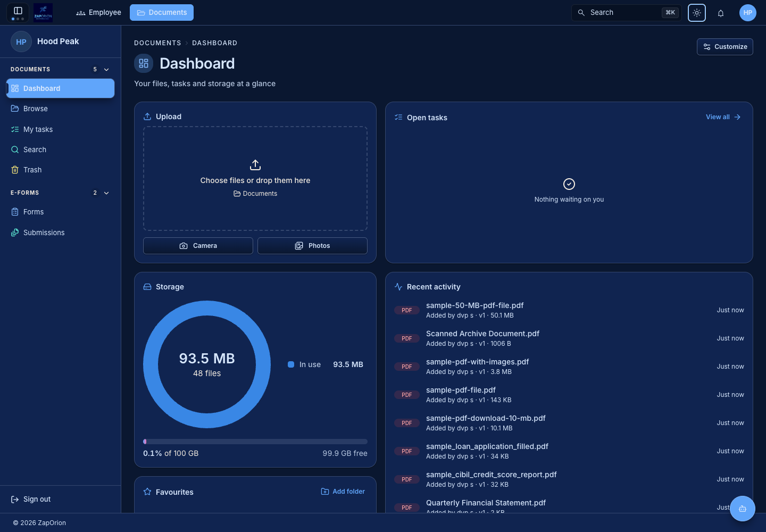The width and height of the screenshot is (766, 532).
Task: Collapse the E-Forms sidebar section
Action: pyautogui.click(x=106, y=193)
